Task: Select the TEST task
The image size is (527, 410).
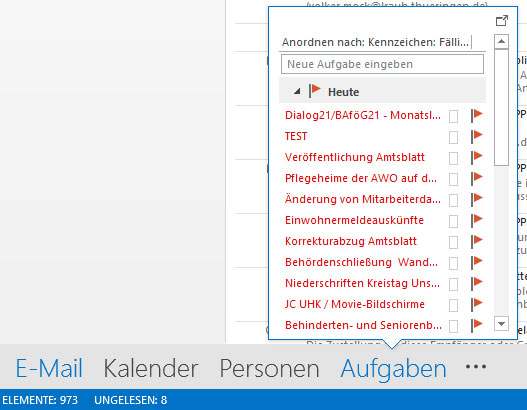Action: point(296,136)
